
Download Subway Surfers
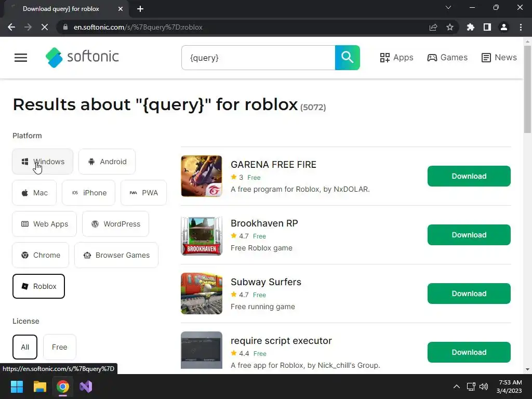(469, 294)
